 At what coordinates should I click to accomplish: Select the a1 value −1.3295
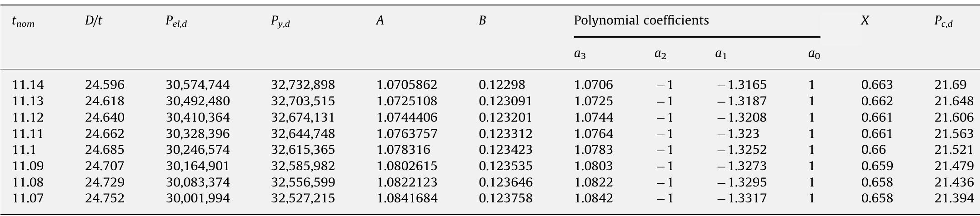[742, 182]
